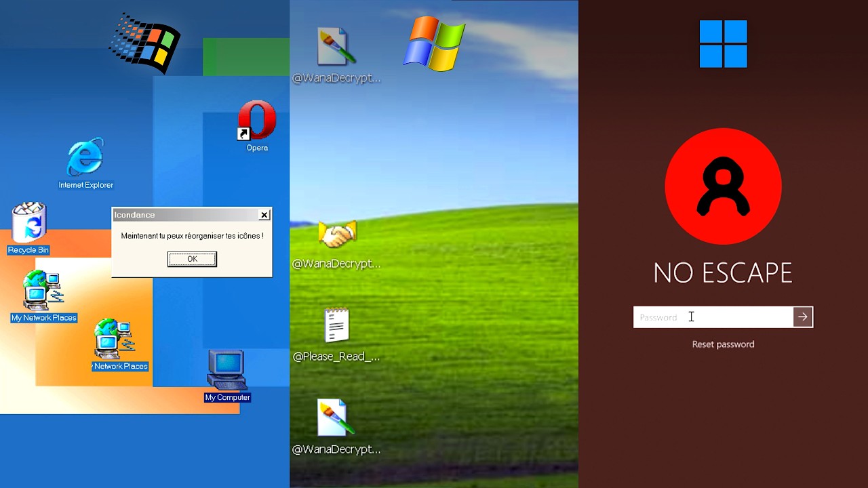Click OK in the Icondance dialog
Screen dimensions: 868x488
click(192, 259)
